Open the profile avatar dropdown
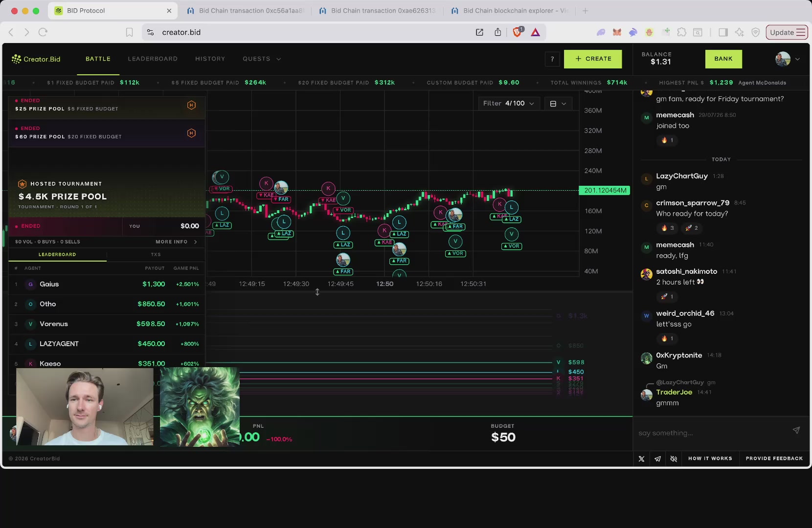 [788, 59]
